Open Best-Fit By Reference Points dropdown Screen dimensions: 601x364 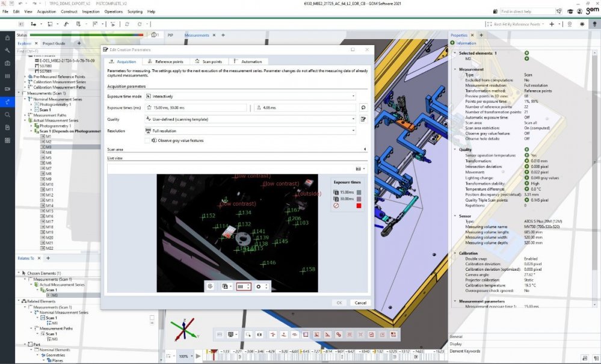click(543, 24)
